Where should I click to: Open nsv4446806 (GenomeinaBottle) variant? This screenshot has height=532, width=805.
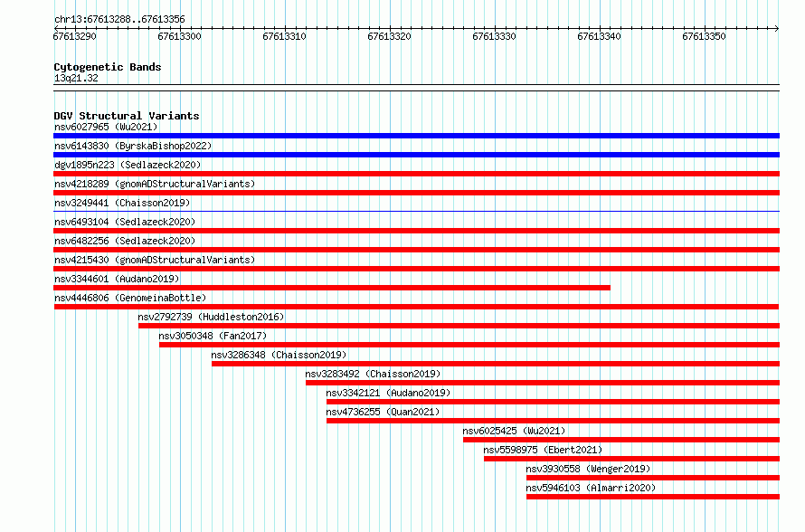point(130,298)
